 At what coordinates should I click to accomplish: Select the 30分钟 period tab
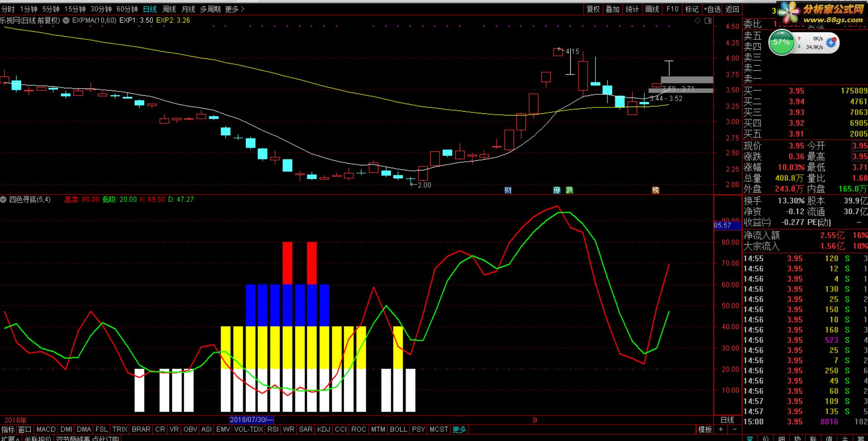pos(101,9)
